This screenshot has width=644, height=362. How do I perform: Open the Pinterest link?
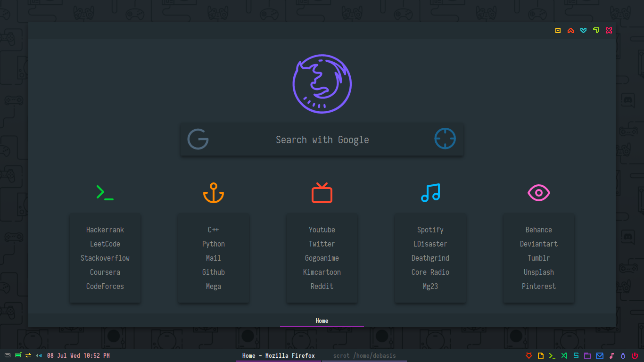click(539, 286)
